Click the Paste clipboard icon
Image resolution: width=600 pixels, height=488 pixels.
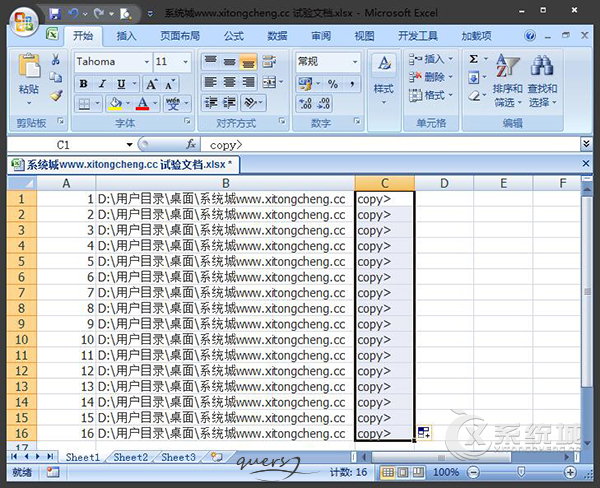tap(29, 66)
